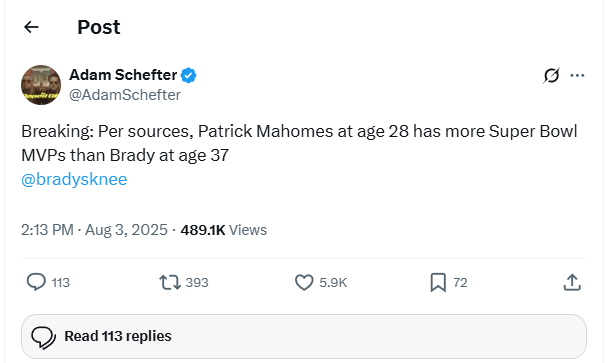Click the Grok slash-circle icon
This screenshot has height=363, width=613.
click(x=551, y=75)
